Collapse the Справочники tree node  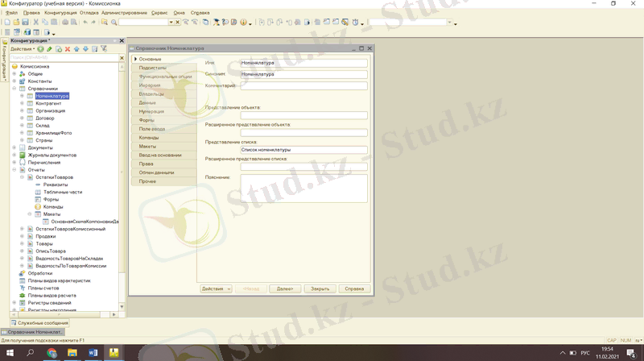(x=14, y=89)
